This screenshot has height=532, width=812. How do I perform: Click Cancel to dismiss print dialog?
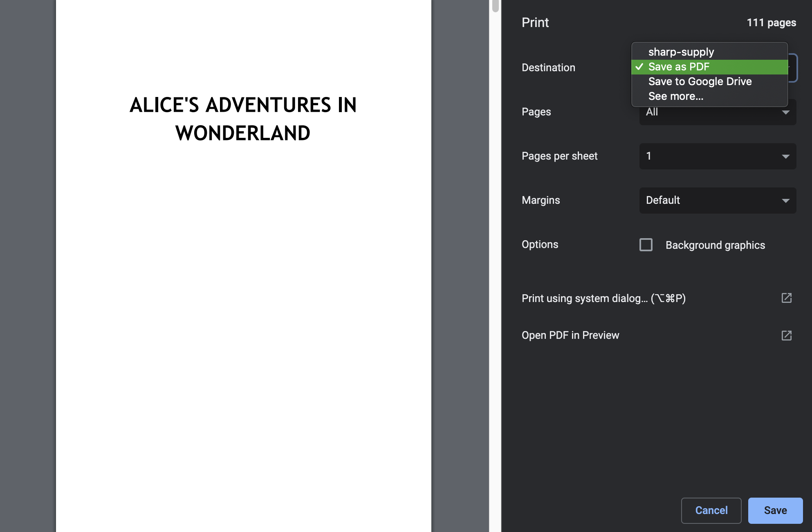tap(712, 510)
